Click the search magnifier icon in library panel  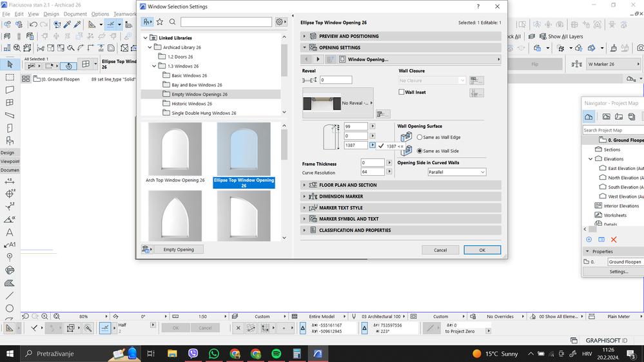(173, 22)
